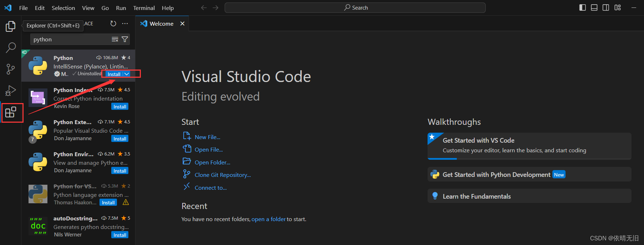Open the Python Indent extension icon
644x245 pixels.
point(38,98)
